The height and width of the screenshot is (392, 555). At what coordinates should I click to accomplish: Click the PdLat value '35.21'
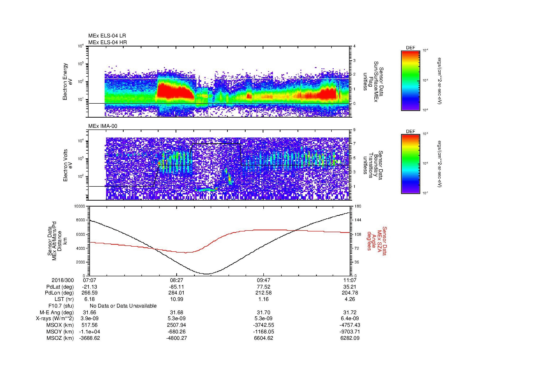[x=350, y=287]
